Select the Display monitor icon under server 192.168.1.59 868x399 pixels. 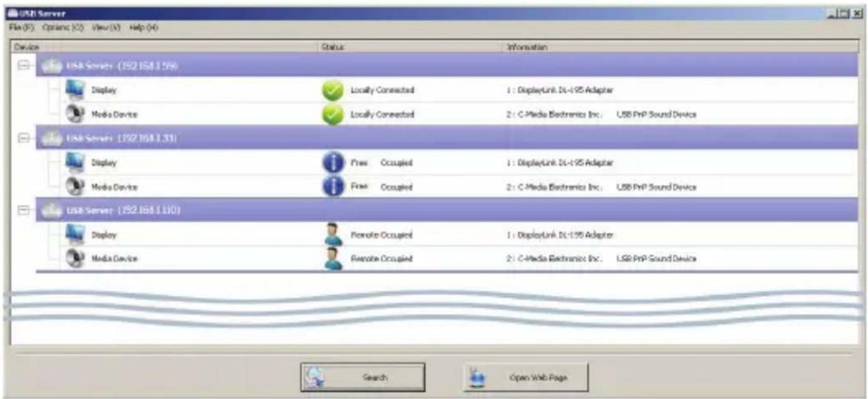(76, 90)
